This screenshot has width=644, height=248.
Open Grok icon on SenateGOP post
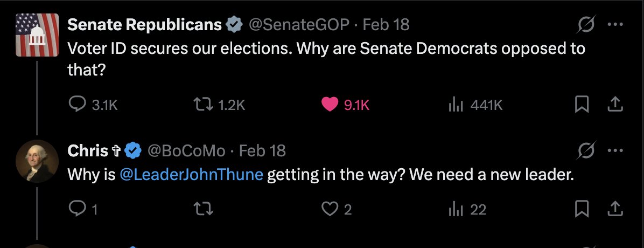coord(586,25)
